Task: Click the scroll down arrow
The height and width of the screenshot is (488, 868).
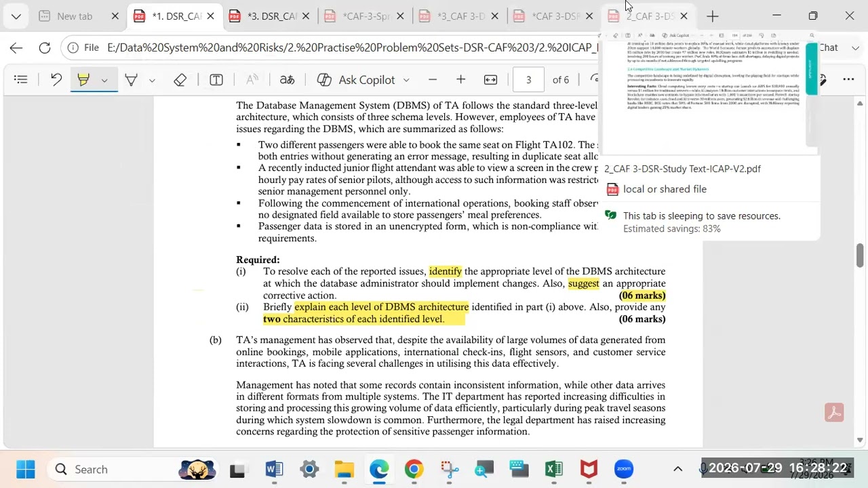Action: (860, 441)
